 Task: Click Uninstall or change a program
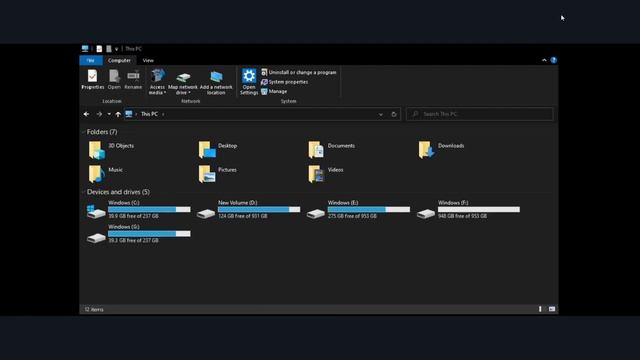tap(299, 72)
